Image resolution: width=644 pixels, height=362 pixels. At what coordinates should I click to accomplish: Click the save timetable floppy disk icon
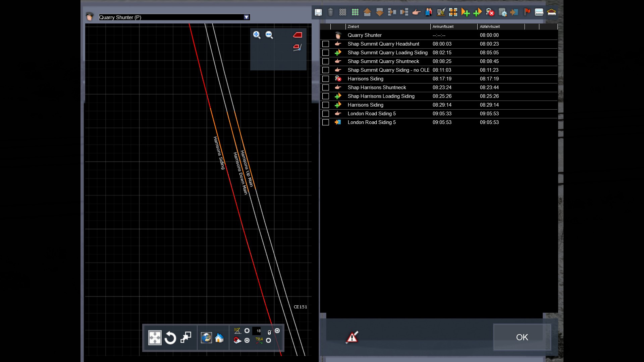tap(318, 12)
